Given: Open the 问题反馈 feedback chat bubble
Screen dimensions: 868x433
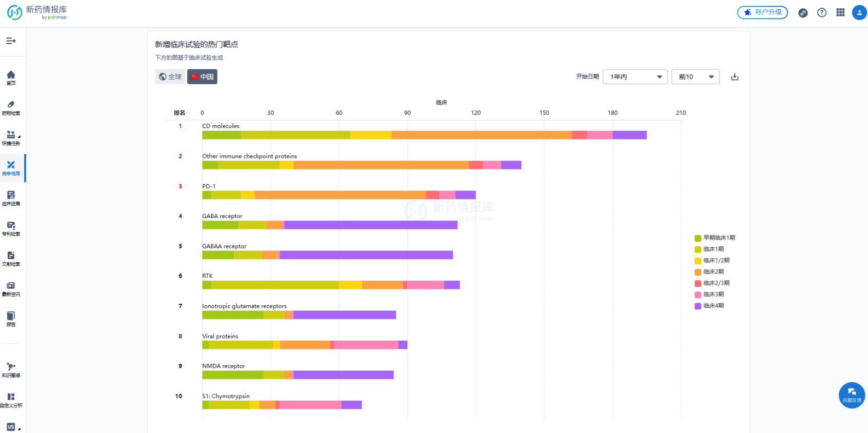Looking at the screenshot, I should 852,395.
